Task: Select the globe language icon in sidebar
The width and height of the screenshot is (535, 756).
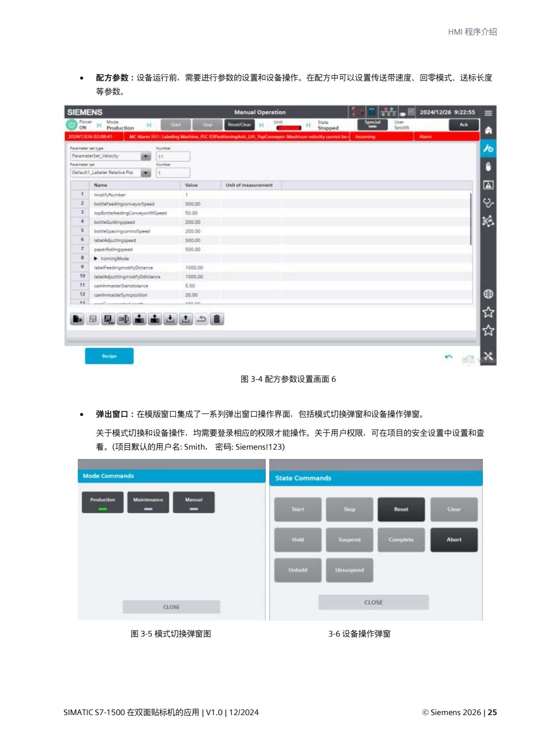Action: pos(488,294)
